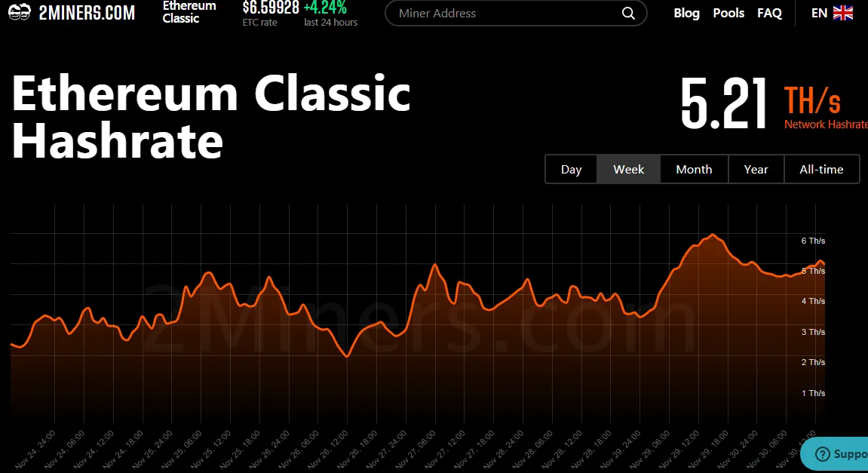868x473 pixels.
Task: Click the 1 Th/s axis label
Action: tap(813, 393)
